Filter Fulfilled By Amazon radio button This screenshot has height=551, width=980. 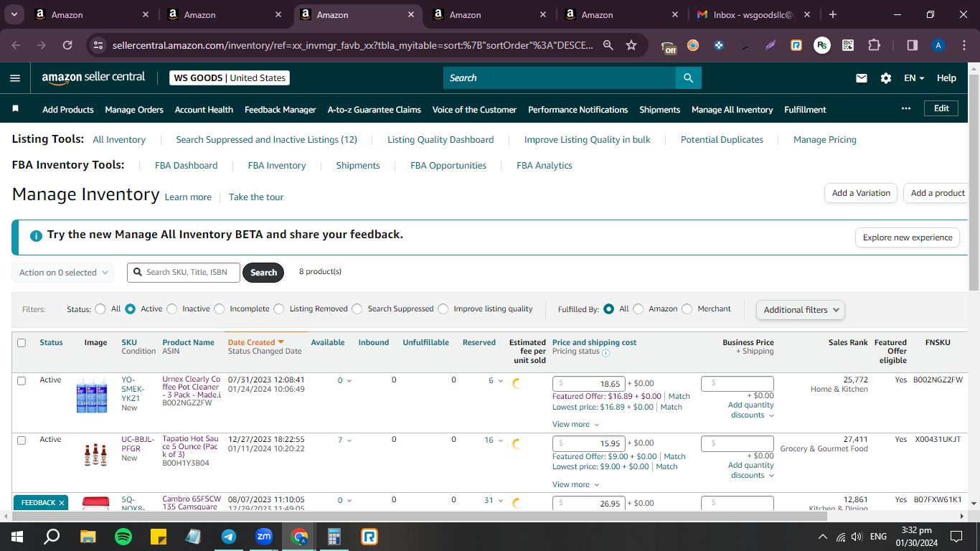639,309
